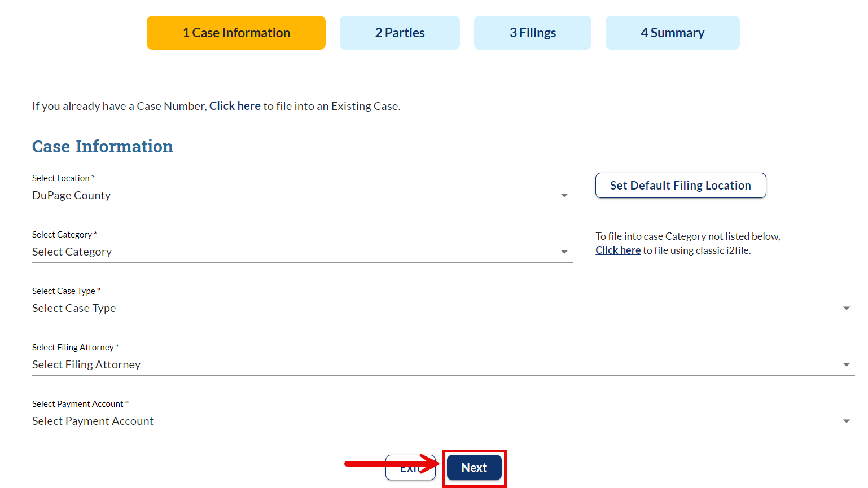The image size is (868, 488).
Task: Switch to the 2 Parties tab
Action: coord(400,32)
